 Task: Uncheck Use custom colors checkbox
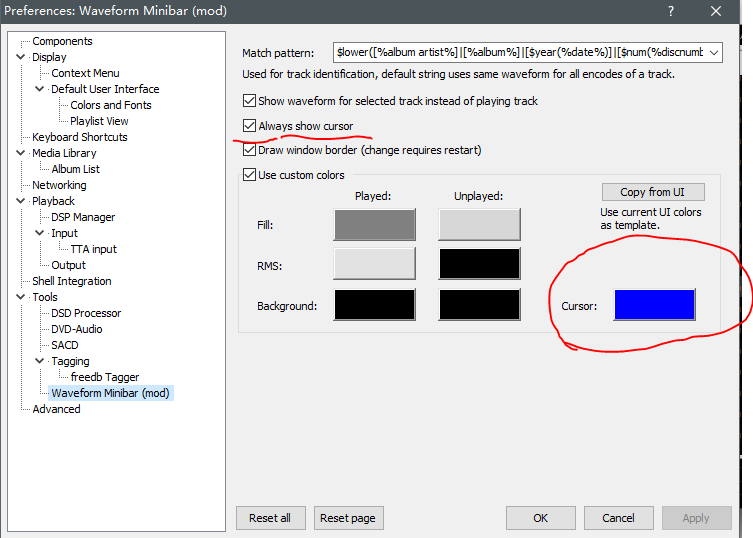point(249,175)
